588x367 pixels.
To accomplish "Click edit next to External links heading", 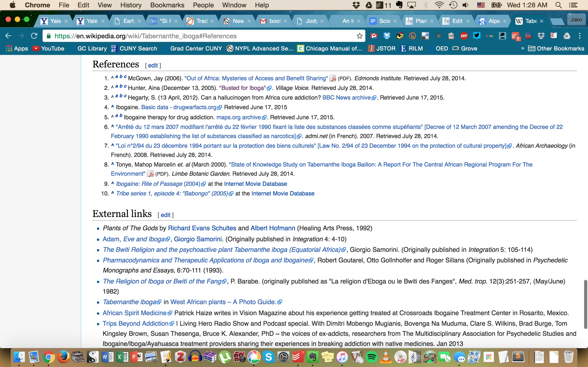I will pos(165,215).
